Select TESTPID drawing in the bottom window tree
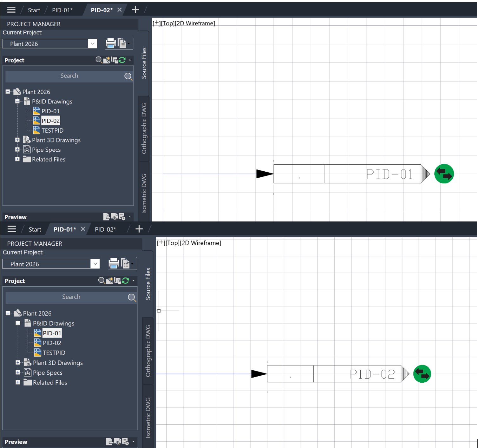 pyautogui.click(x=54, y=352)
